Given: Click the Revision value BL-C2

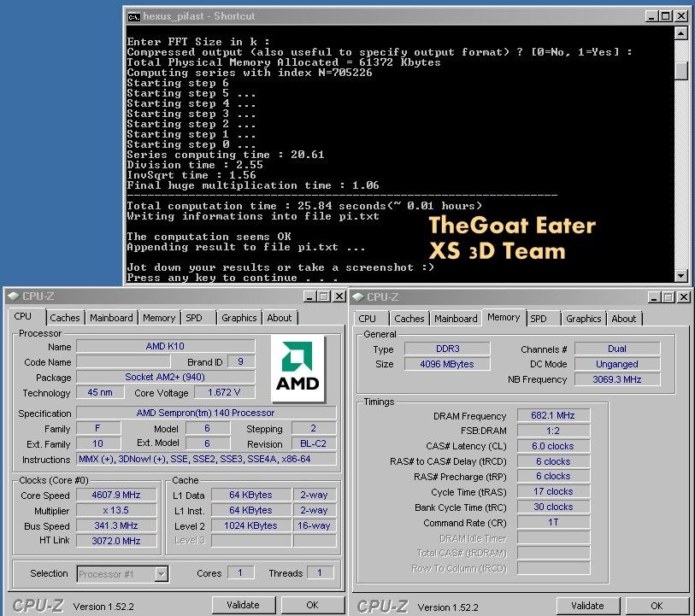Looking at the screenshot, I should (314, 443).
